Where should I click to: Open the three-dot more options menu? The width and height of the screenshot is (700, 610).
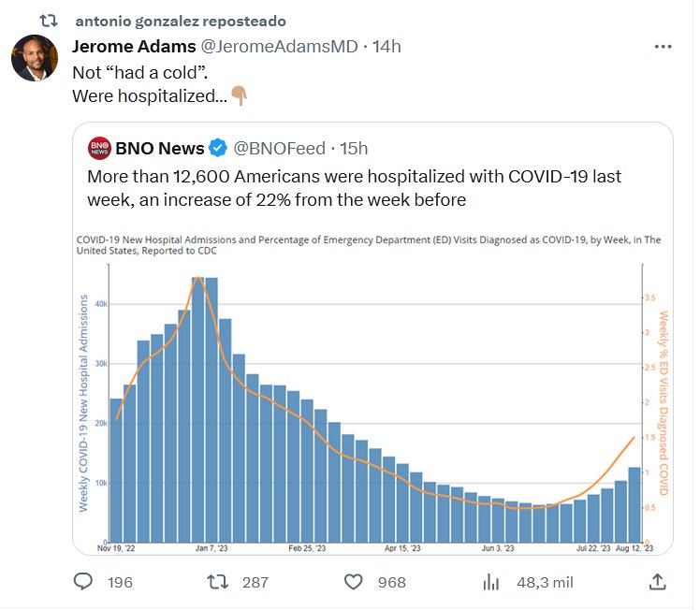pos(663,46)
